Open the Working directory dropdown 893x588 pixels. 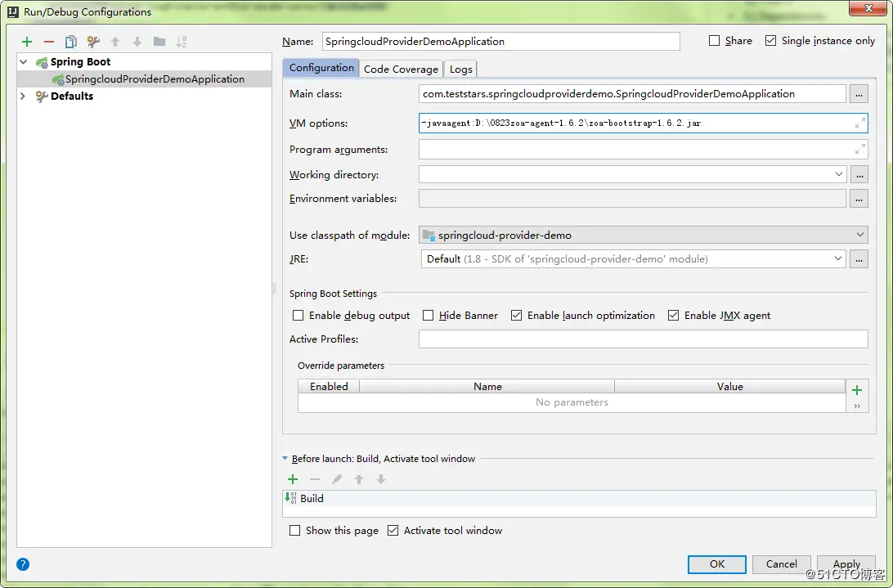(838, 174)
